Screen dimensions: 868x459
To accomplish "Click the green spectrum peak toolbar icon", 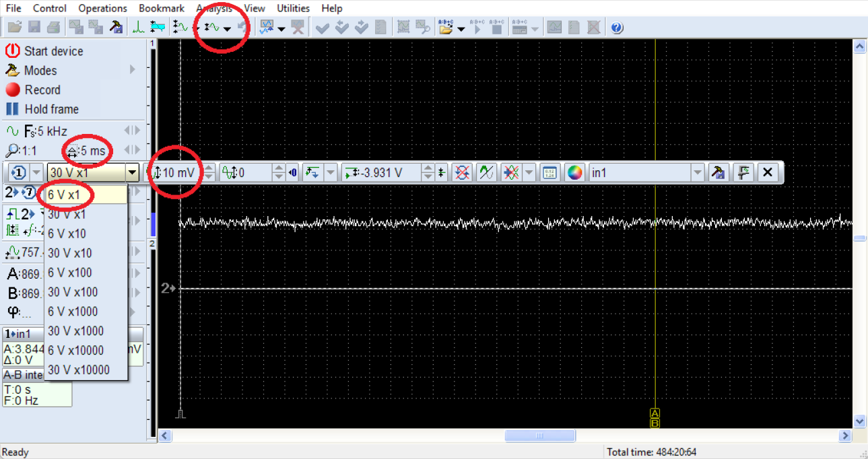I will tap(139, 28).
